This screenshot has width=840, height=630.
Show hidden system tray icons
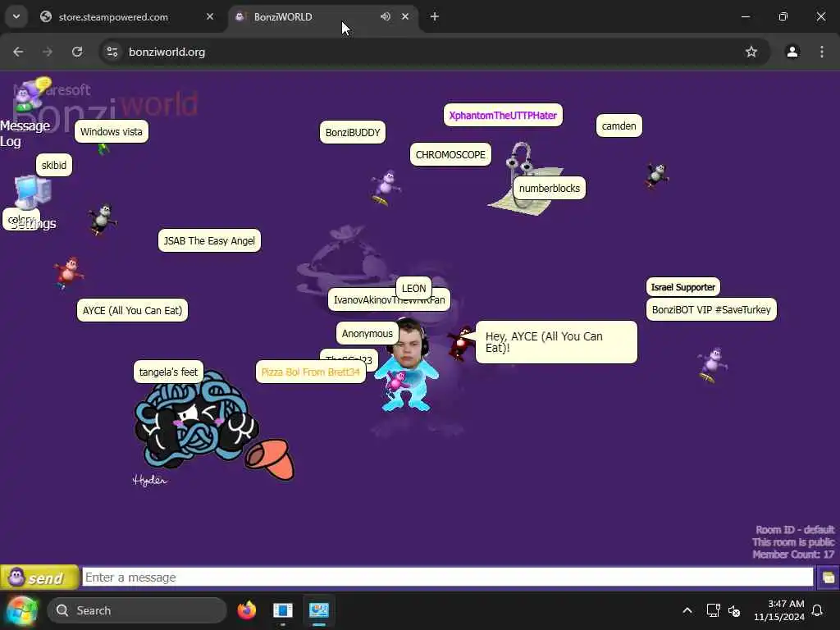click(x=687, y=610)
